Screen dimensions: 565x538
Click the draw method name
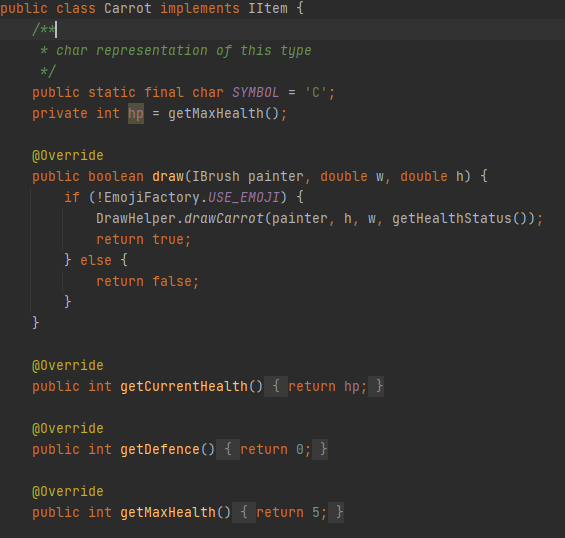click(x=168, y=177)
